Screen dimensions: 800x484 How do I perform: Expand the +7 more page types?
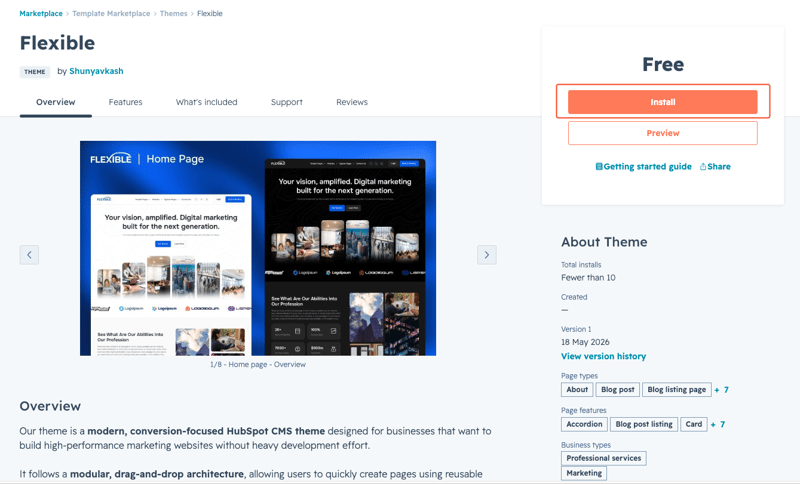click(722, 390)
